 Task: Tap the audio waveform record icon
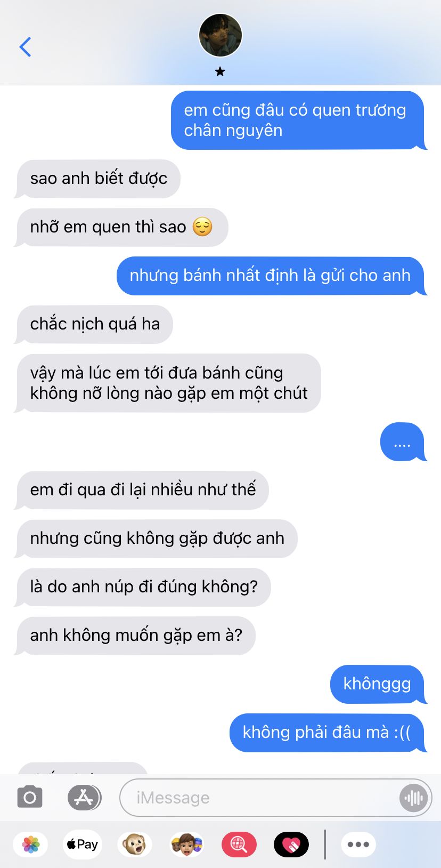click(413, 798)
